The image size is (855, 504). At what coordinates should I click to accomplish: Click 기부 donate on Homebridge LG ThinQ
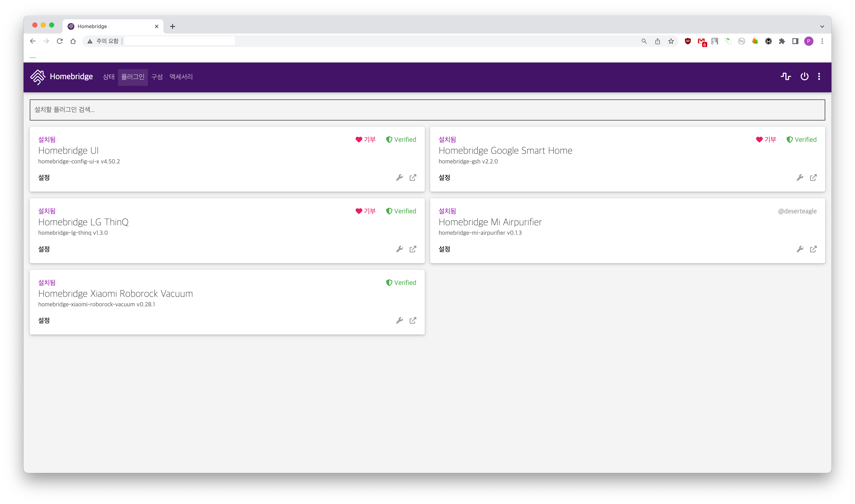(x=365, y=211)
